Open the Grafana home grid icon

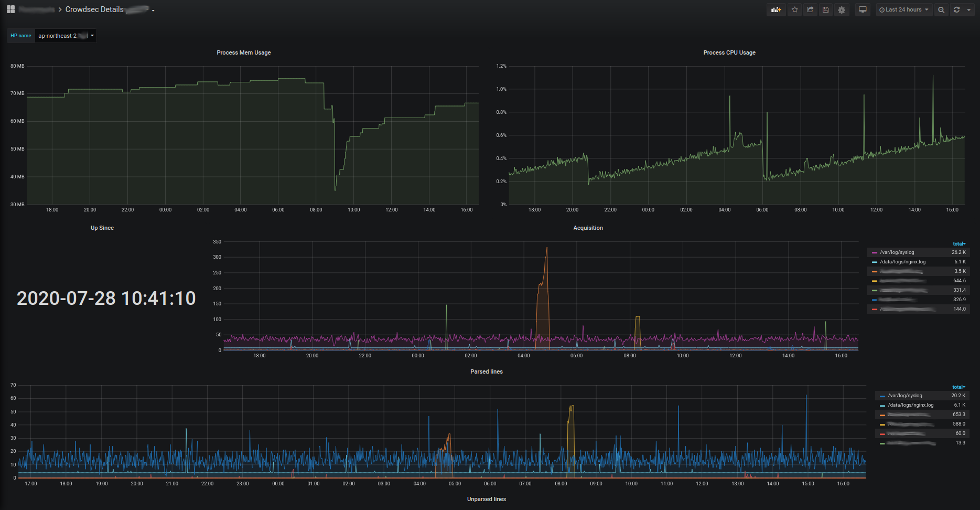(10, 9)
